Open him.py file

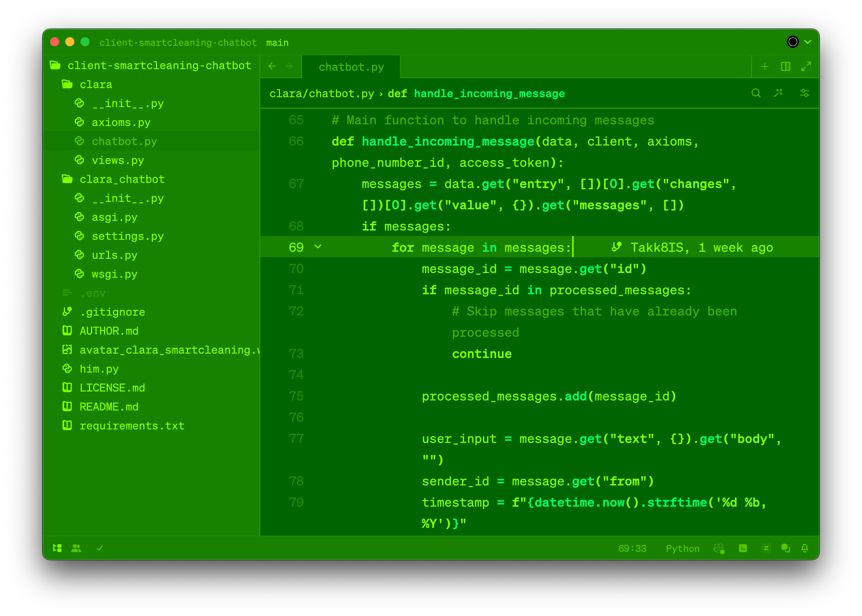(x=151, y=369)
